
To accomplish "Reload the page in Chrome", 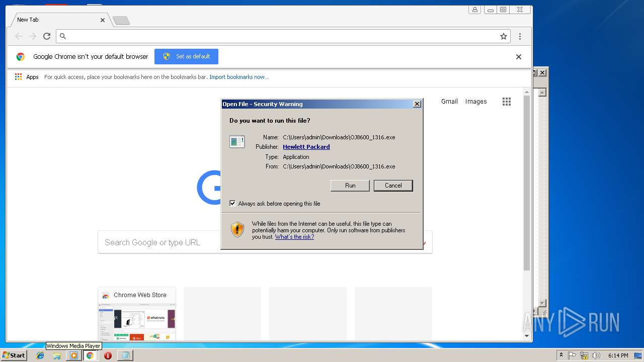I will [47, 36].
